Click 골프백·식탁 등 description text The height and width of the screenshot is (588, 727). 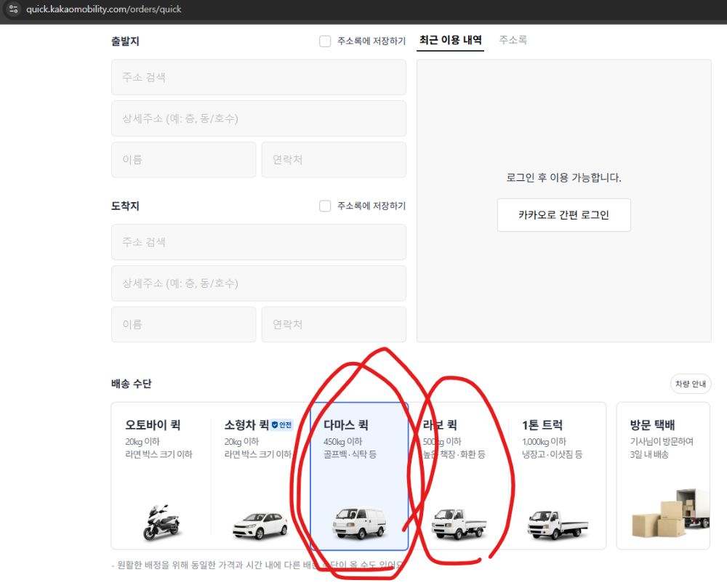click(350, 454)
